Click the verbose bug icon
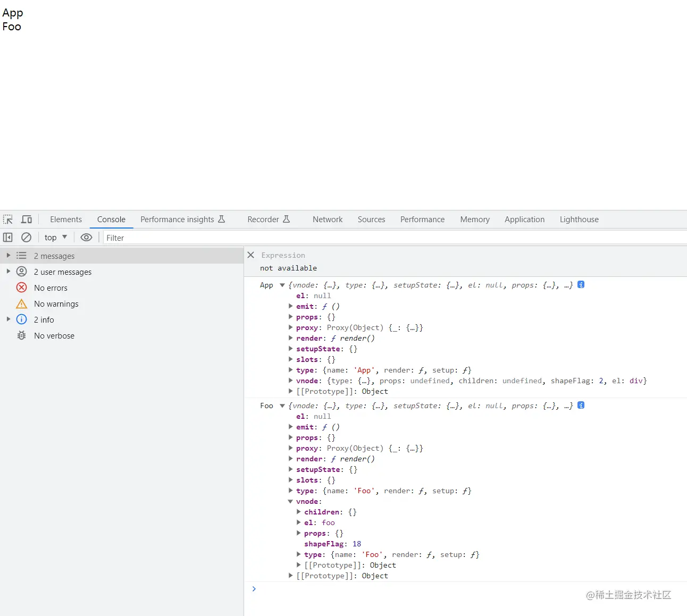The height and width of the screenshot is (616, 687). [x=22, y=335]
